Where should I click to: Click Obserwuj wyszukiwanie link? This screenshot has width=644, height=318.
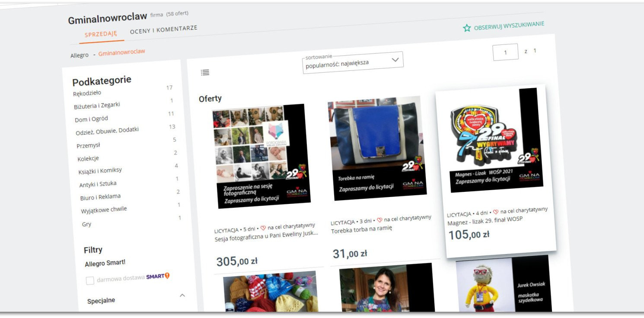tap(509, 25)
